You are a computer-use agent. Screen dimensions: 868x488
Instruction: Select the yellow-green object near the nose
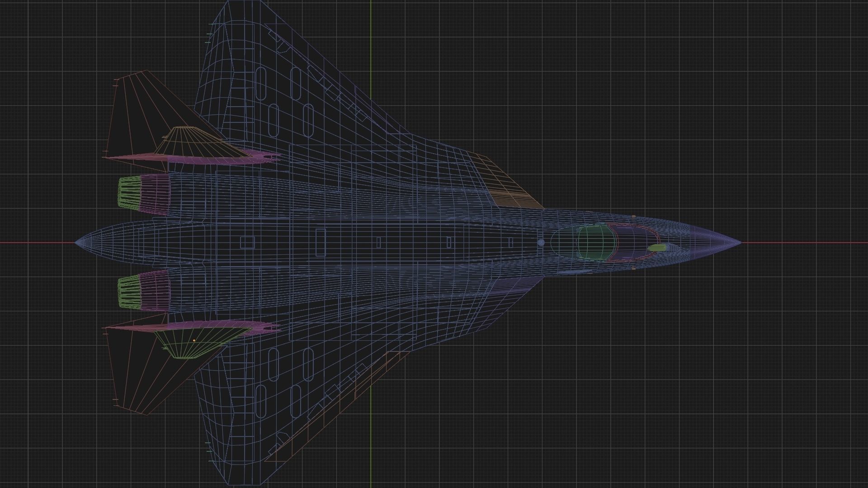tap(657, 248)
